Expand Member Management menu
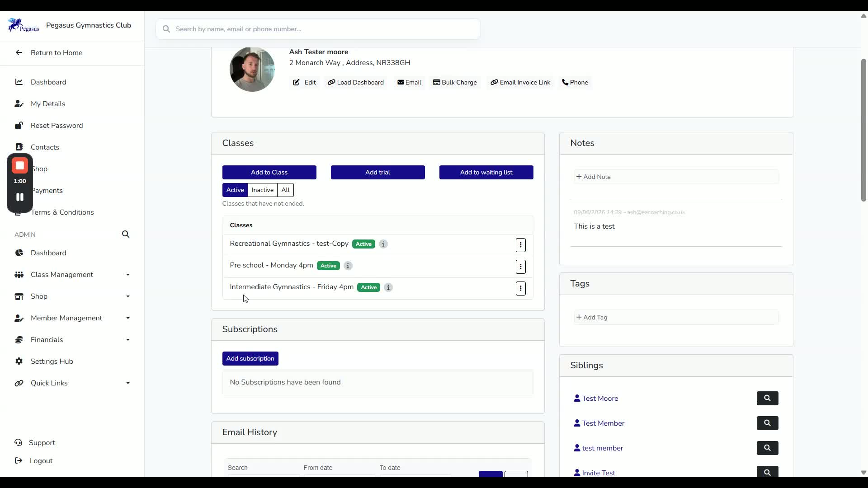The image size is (868, 488). click(72, 318)
